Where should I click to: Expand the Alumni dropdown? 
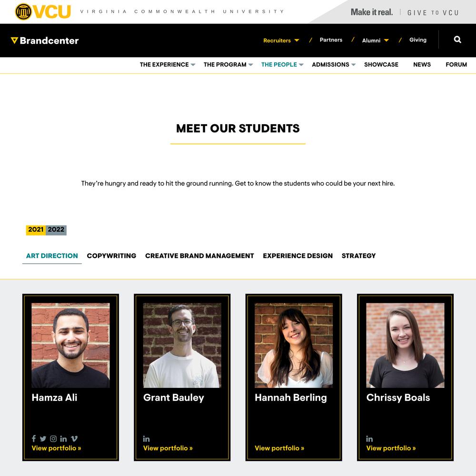click(375, 40)
